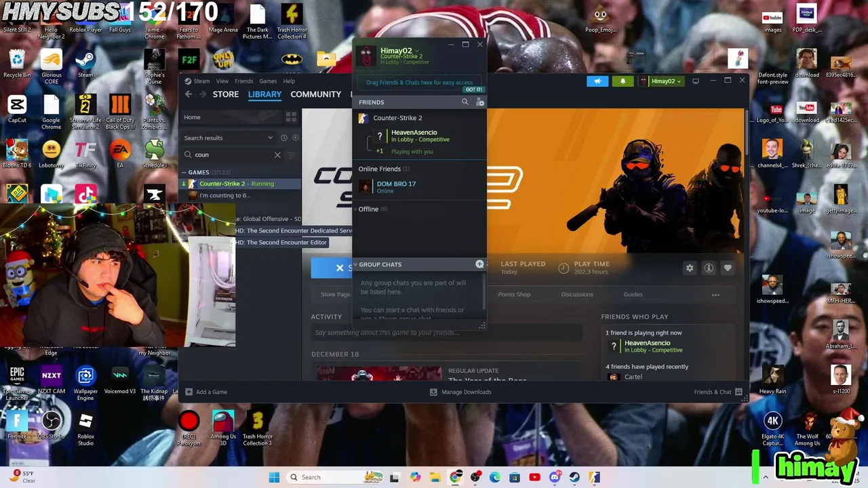The image size is (868, 488).
Task: Open Discussions game tab
Action: click(577, 295)
